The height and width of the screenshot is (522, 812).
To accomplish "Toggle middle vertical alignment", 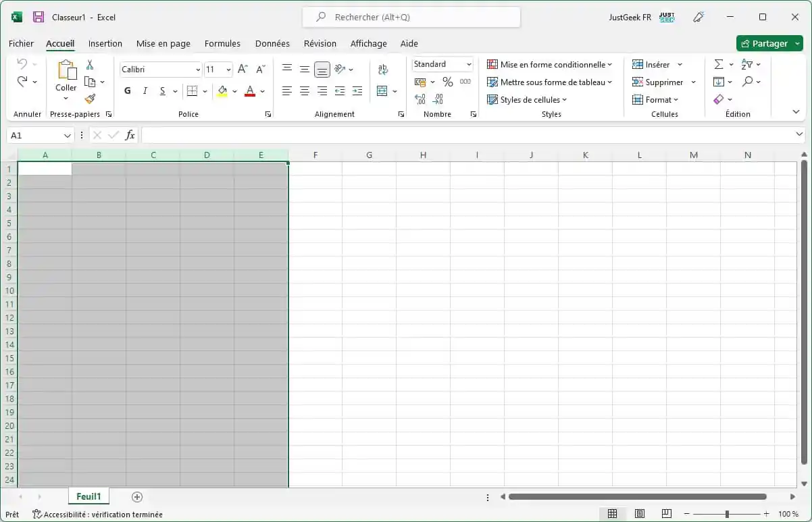I will click(305, 69).
